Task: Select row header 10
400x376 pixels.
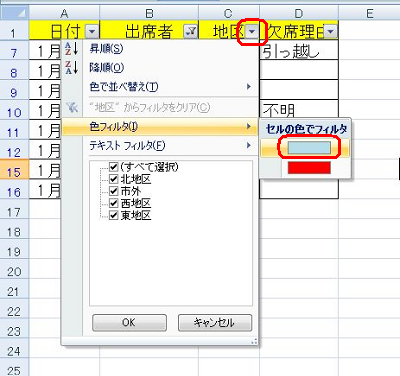Action: pyautogui.click(x=14, y=110)
